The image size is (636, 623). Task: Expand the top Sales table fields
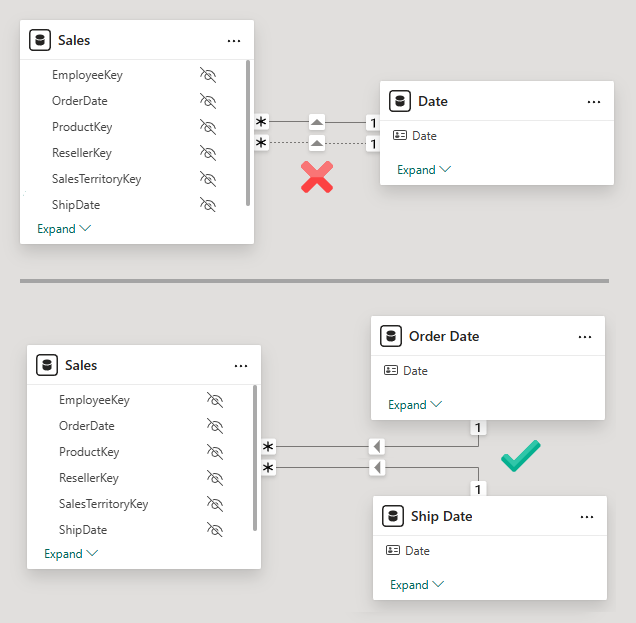coord(64,229)
